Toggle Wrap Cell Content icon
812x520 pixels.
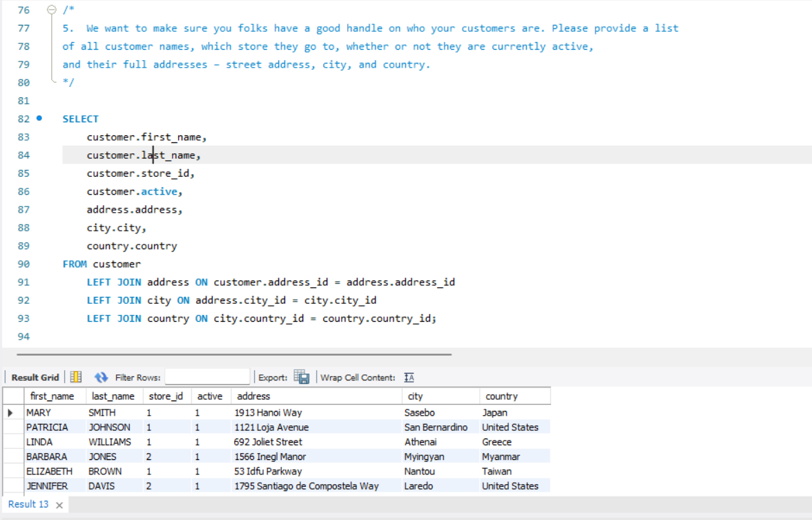[409, 378]
